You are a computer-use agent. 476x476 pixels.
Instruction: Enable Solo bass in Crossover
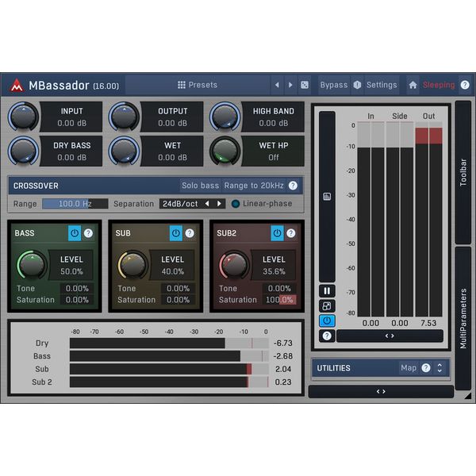[201, 186]
